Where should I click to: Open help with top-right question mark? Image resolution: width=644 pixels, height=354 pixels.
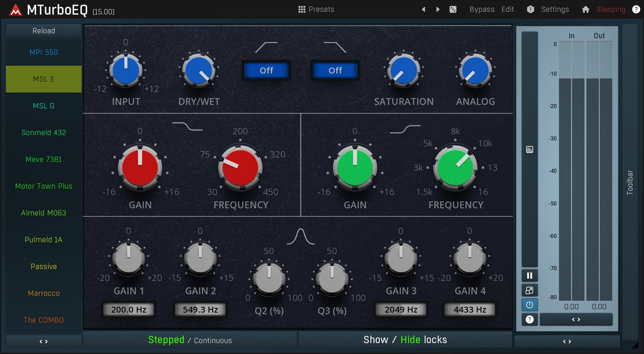click(x=636, y=10)
